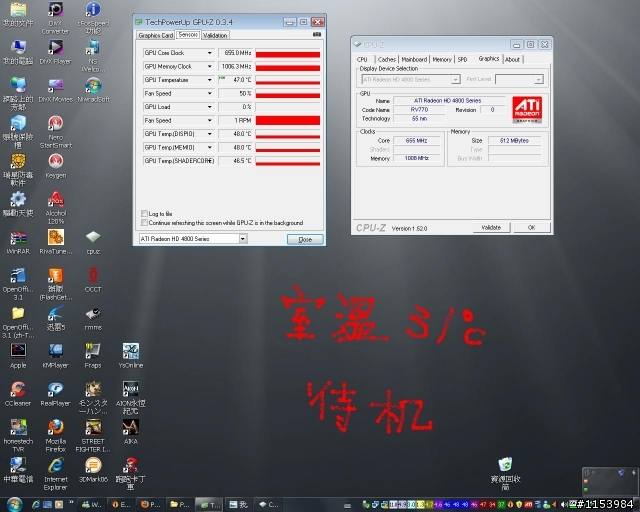Toggle Continue refreshing in background checkbox

[x=144, y=223]
